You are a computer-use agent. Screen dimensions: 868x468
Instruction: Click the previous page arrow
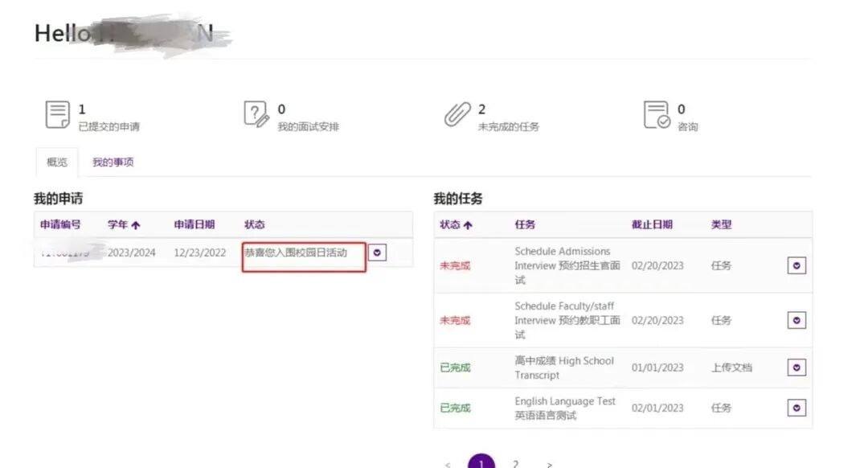[448, 465]
